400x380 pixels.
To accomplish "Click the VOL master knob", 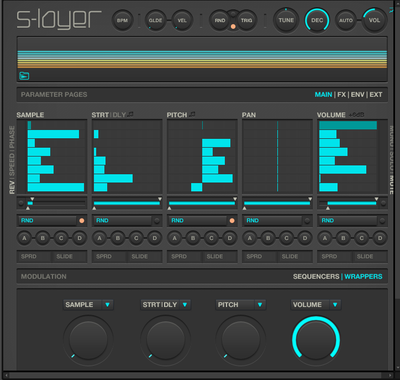I will (x=374, y=20).
